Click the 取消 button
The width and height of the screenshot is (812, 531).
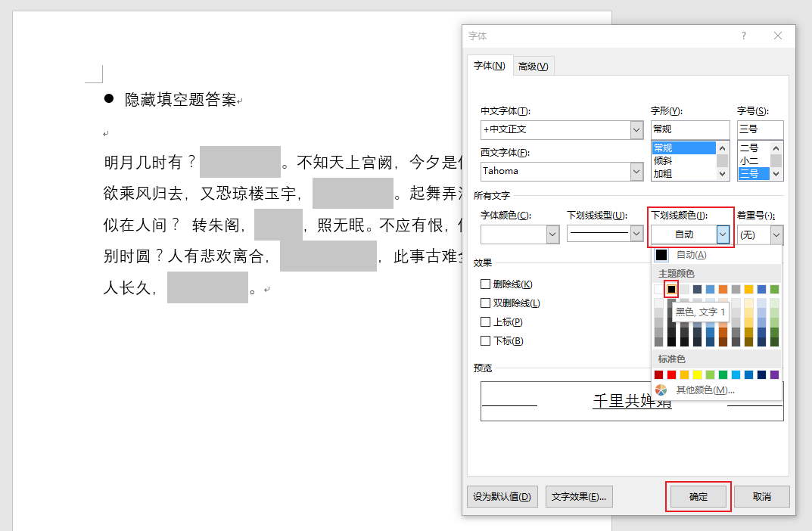762,497
